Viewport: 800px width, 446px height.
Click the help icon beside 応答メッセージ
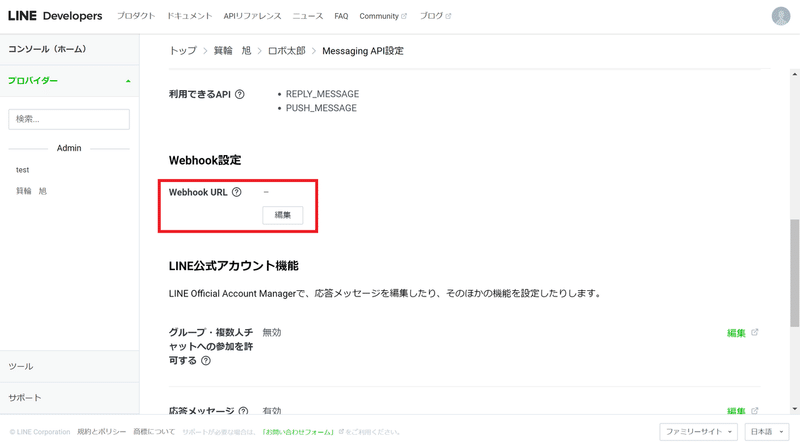coord(243,411)
